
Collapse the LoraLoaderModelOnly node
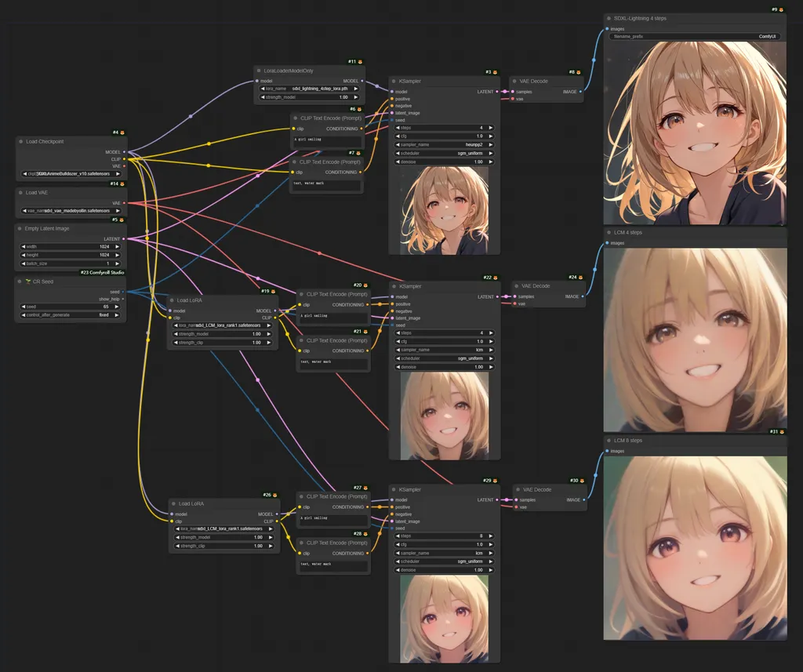[x=259, y=71]
